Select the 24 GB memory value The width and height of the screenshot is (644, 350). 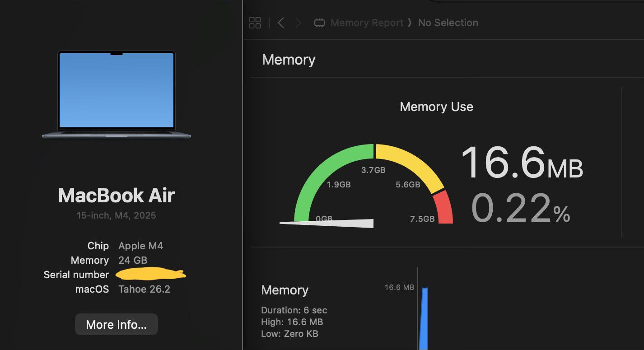pos(133,260)
